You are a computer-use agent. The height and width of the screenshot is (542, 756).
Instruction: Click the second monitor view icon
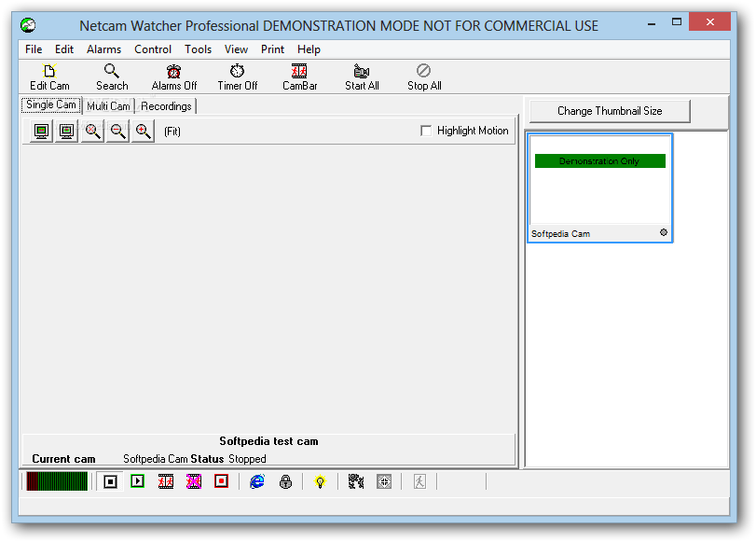click(66, 132)
